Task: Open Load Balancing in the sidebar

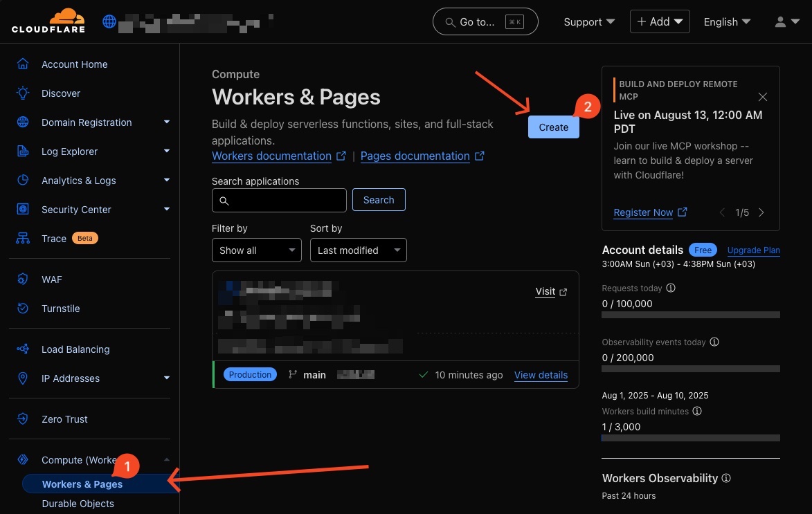Action: click(75, 349)
